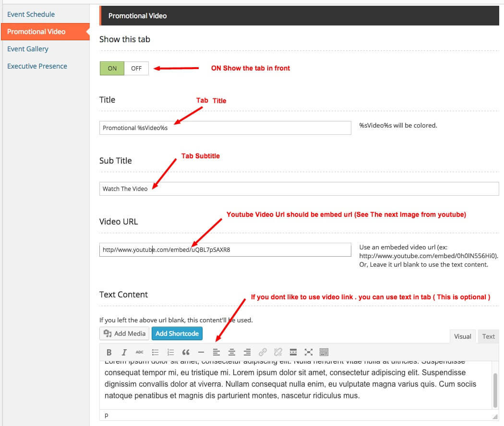This screenshot has height=426, width=504.
Task: Click the insert link icon
Action: point(263,352)
